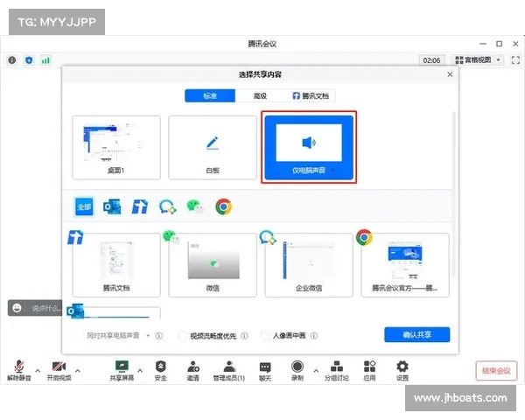
Task: Click 说点什么 chat input field
Action: point(45,308)
